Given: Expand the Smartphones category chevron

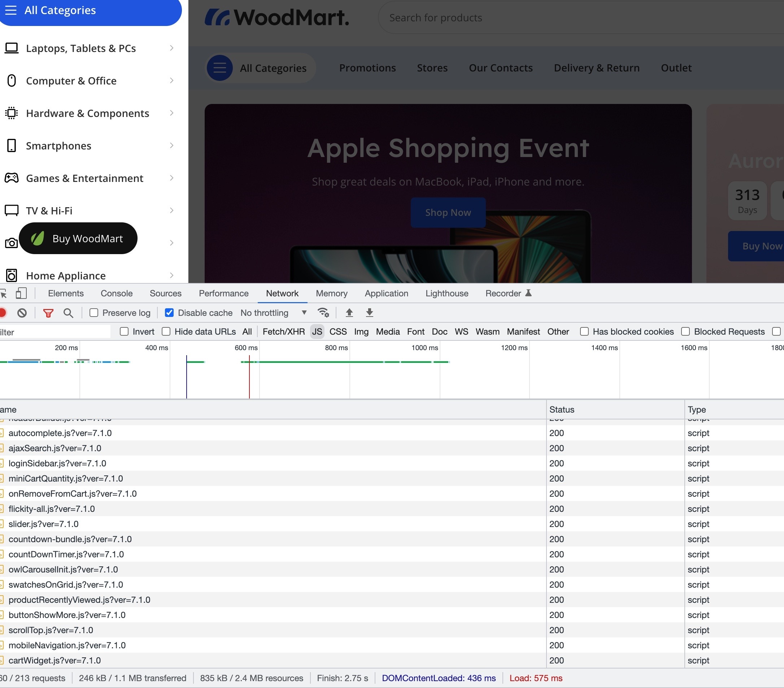Looking at the screenshot, I should [171, 146].
